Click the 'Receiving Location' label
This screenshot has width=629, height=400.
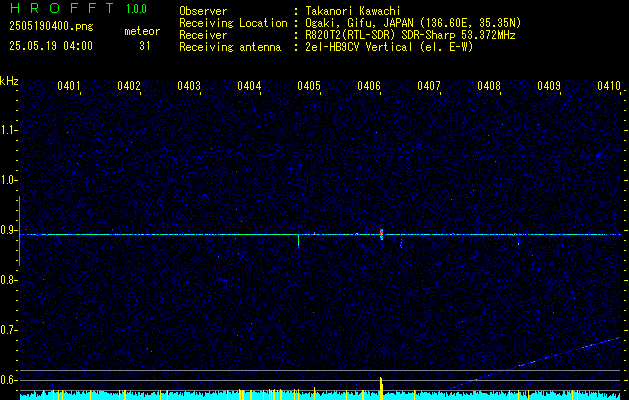(x=233, y=23)
